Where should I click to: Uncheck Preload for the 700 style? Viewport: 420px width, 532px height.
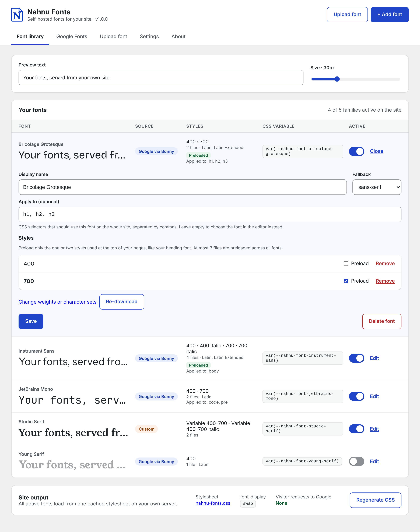(x=346, y=281)
